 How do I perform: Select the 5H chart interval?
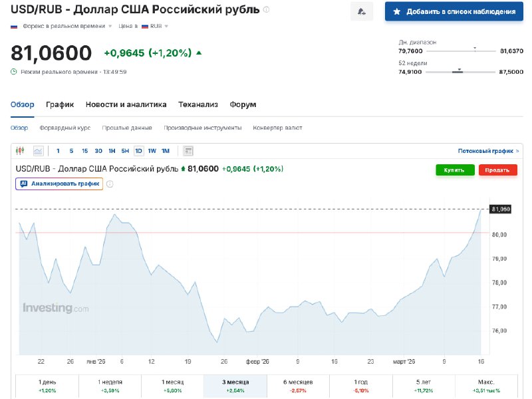[125, 151]
